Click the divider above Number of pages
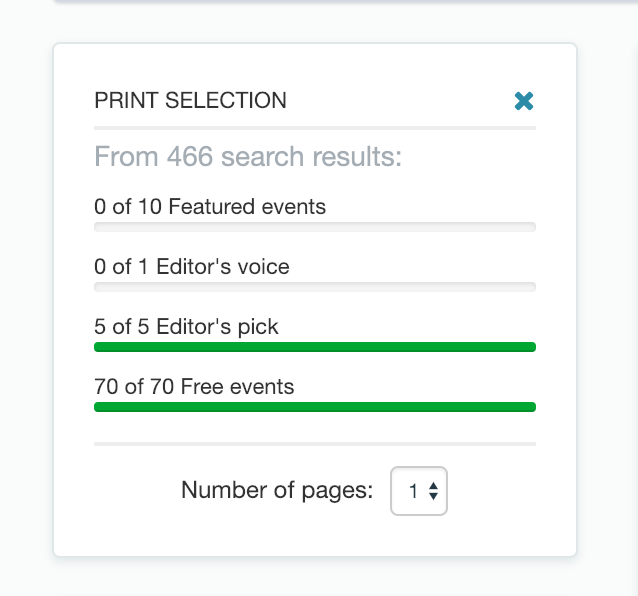This screenshot has height=596, width=638. coord(315,444)
